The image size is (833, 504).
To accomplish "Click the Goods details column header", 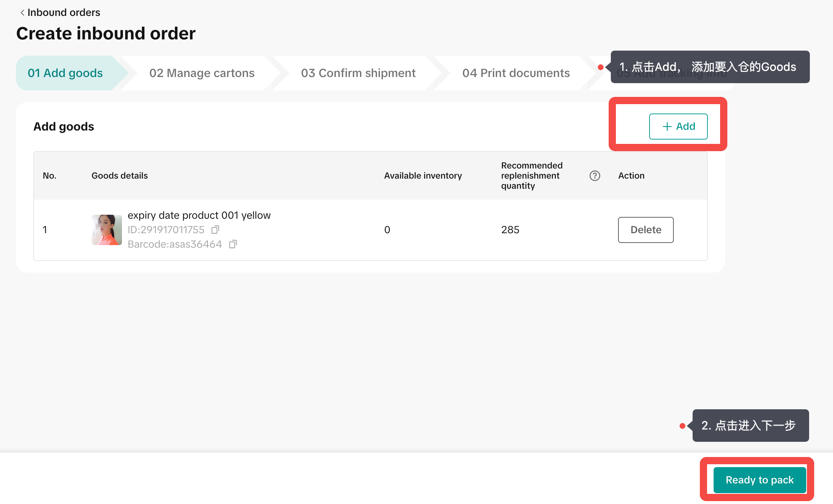I will 119,176.
